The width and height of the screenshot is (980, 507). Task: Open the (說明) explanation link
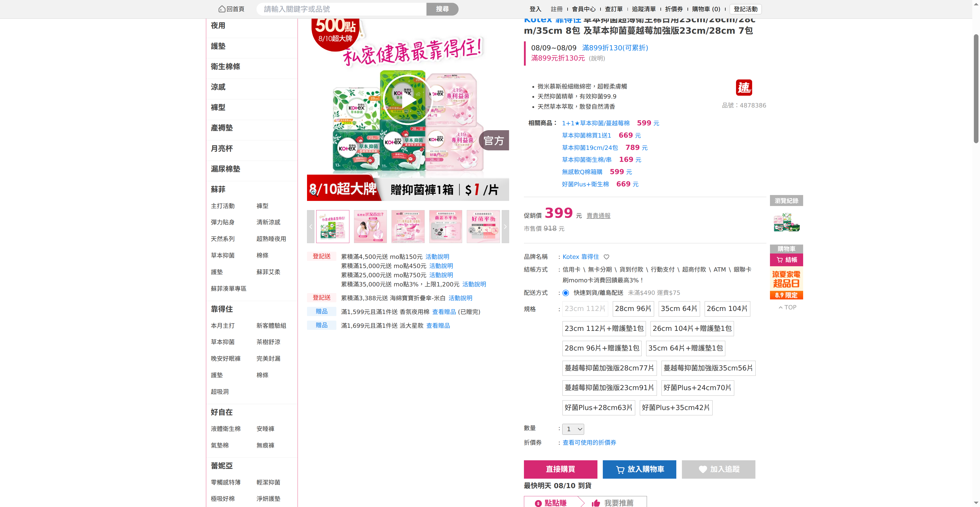coord(596,58)
